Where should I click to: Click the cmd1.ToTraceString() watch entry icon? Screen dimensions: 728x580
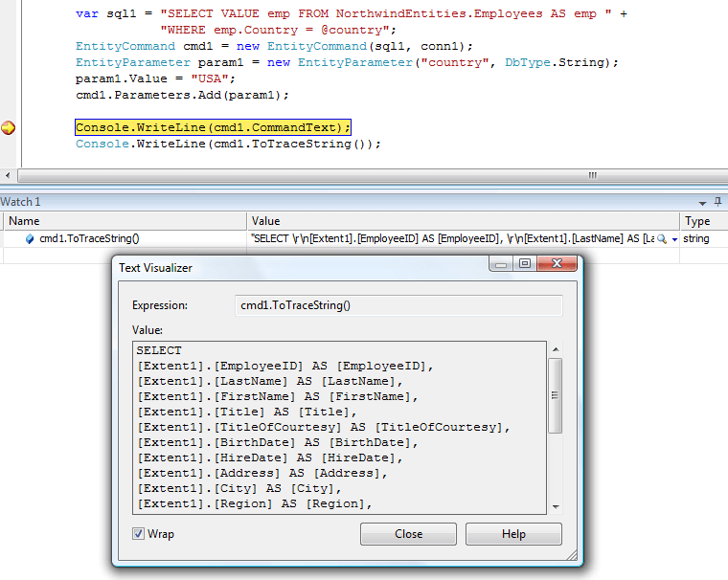click(30, 239)
